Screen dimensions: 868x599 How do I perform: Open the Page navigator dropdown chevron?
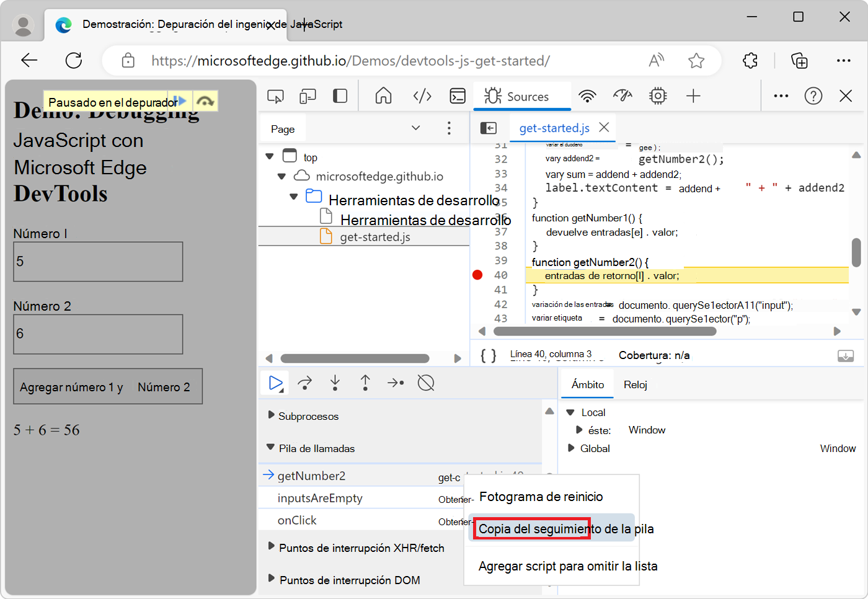pyautogui.click(x=415, y=128)
